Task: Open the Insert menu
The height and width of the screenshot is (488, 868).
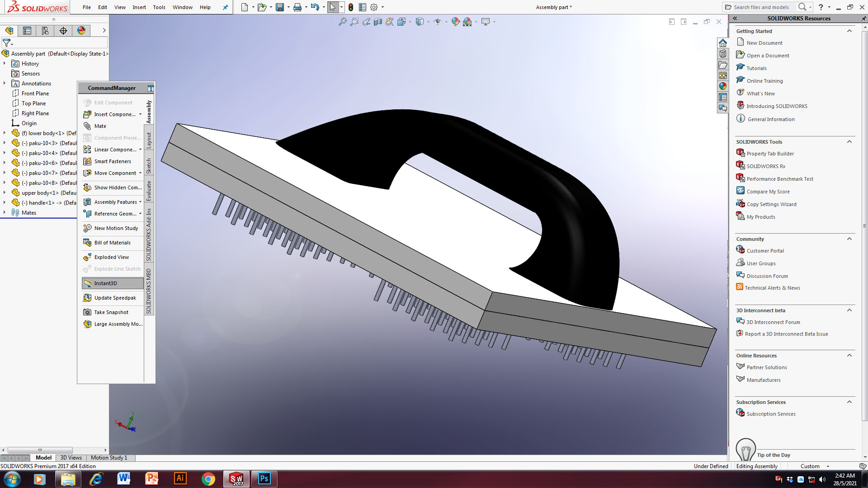Action: (139, 7)
